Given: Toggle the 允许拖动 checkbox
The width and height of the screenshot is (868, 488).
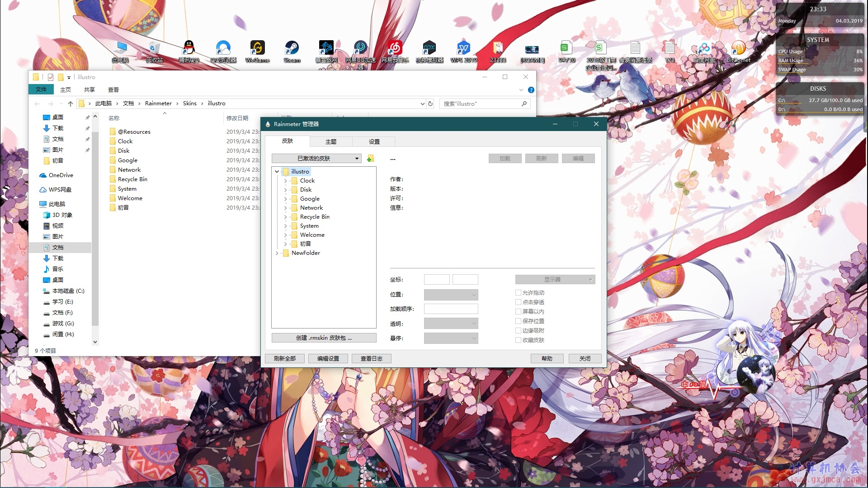Looking at the screenshot, I should point(519,293).
